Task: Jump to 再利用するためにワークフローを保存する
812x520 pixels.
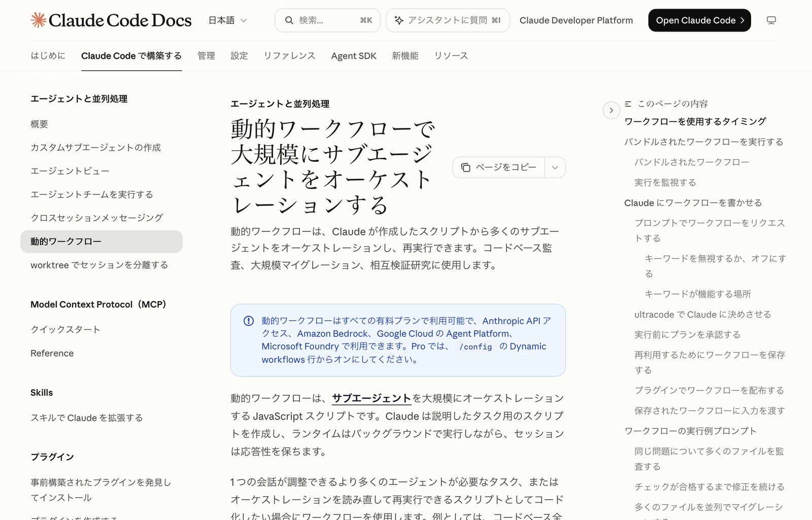Action: pos(710,362)
